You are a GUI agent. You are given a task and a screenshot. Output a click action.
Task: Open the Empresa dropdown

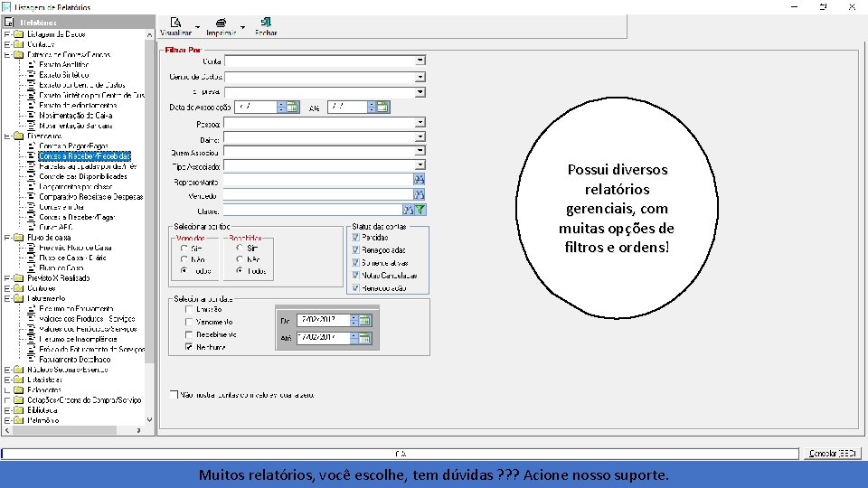click(x=420, y=92)
